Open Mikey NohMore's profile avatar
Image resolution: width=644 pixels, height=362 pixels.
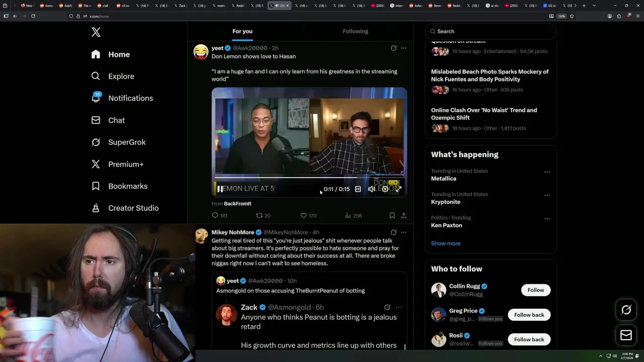[201, 236]
